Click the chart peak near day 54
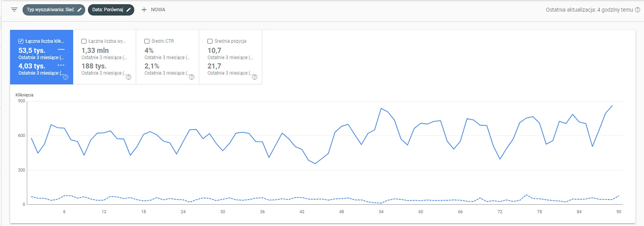The width and height of the screenshot is (644, 226). [381, 108]
